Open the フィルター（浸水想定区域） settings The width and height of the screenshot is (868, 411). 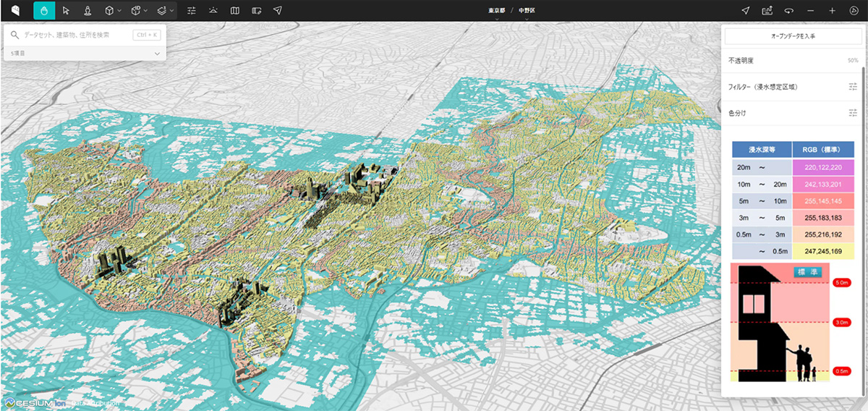(853, 87)
